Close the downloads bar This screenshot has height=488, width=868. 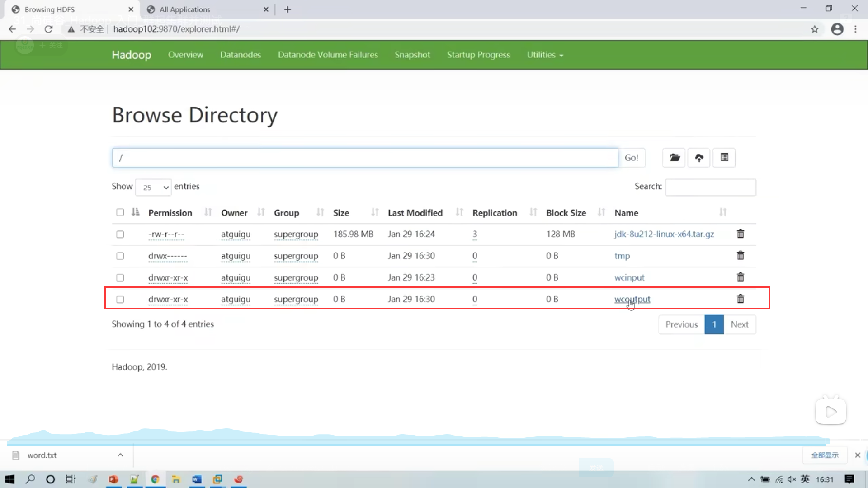click(858, 455)
